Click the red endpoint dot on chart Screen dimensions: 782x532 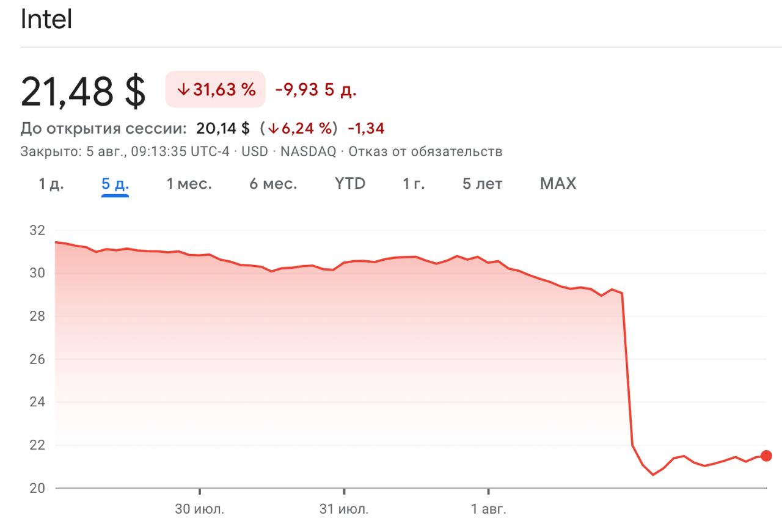766,456
